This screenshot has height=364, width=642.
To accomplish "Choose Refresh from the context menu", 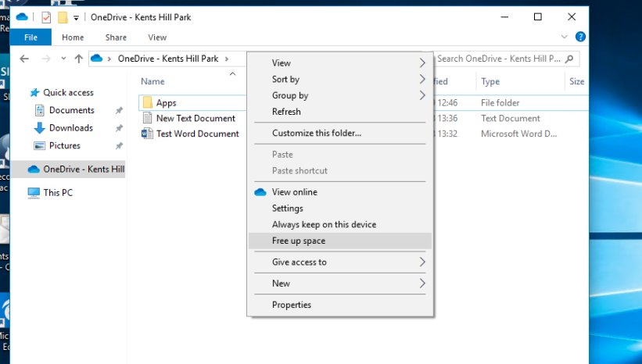I will click(x=340, y=112).
